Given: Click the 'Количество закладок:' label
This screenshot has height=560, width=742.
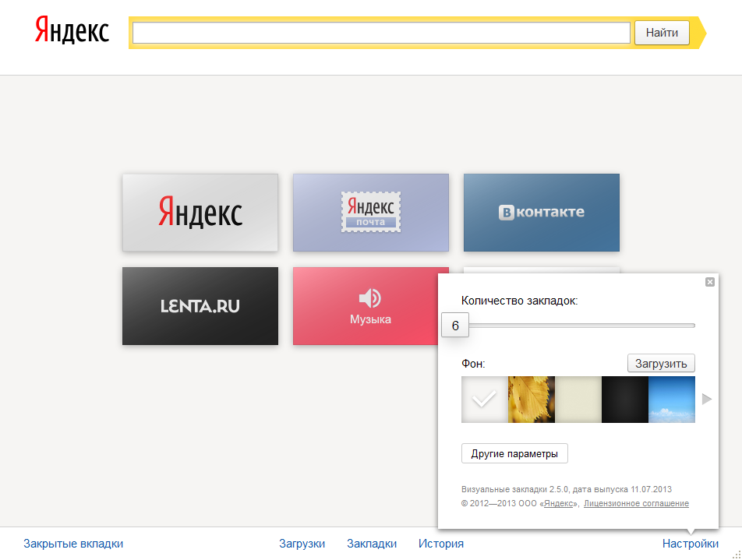Looking at the screenshot, I should pos(520,301).
